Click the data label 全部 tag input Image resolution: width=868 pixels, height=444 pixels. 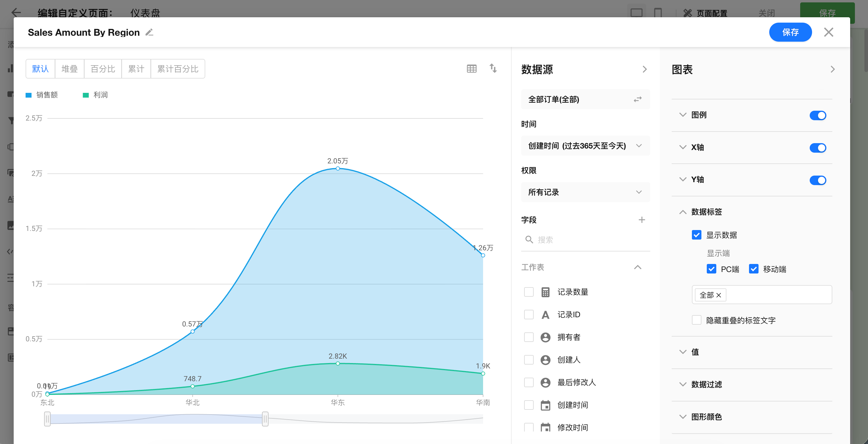pos(762,295)
